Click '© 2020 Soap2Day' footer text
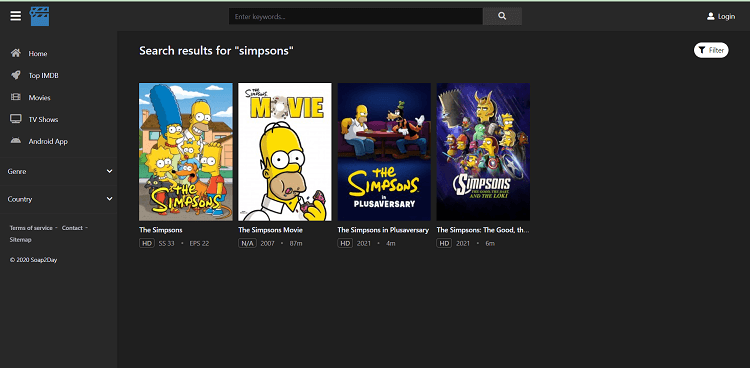This screenshot has width=750, height=368. click(x=33, y=260)
